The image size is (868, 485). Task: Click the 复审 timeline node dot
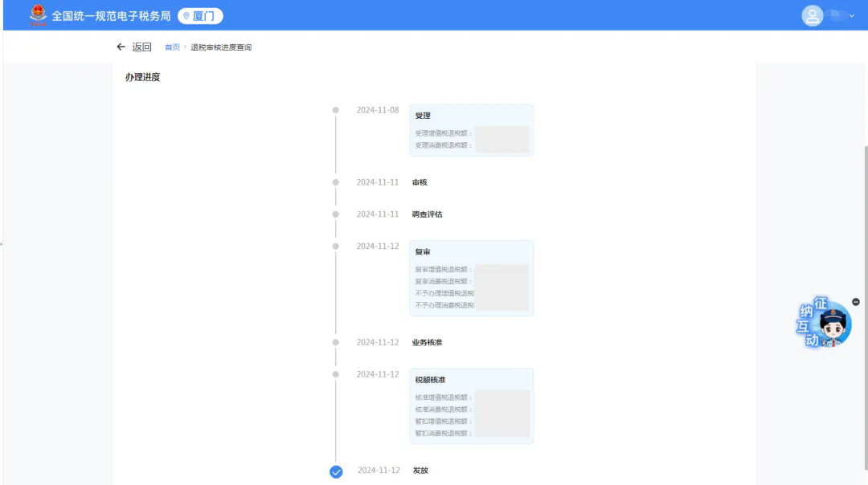point(336,246)
